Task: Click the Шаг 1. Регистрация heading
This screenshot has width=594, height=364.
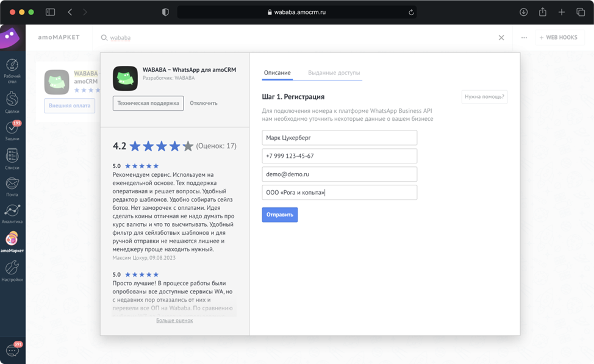Action: [293, 96]
